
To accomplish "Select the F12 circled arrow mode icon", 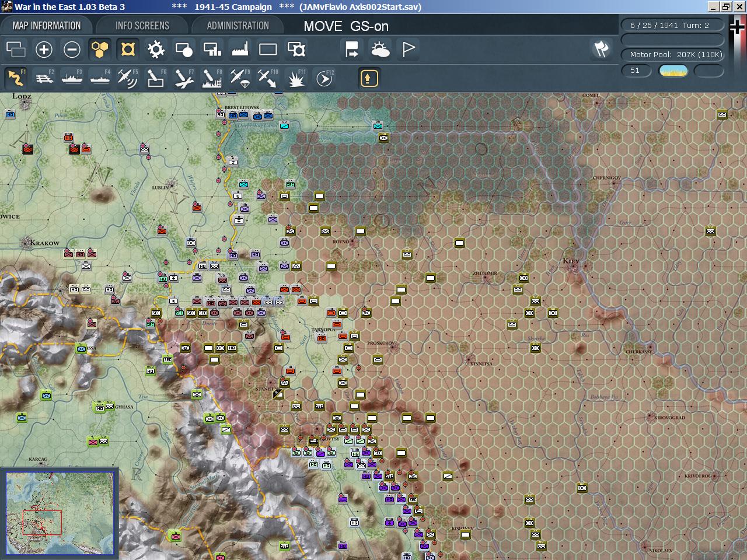I will pyautogui.click(x=324, y=78).
